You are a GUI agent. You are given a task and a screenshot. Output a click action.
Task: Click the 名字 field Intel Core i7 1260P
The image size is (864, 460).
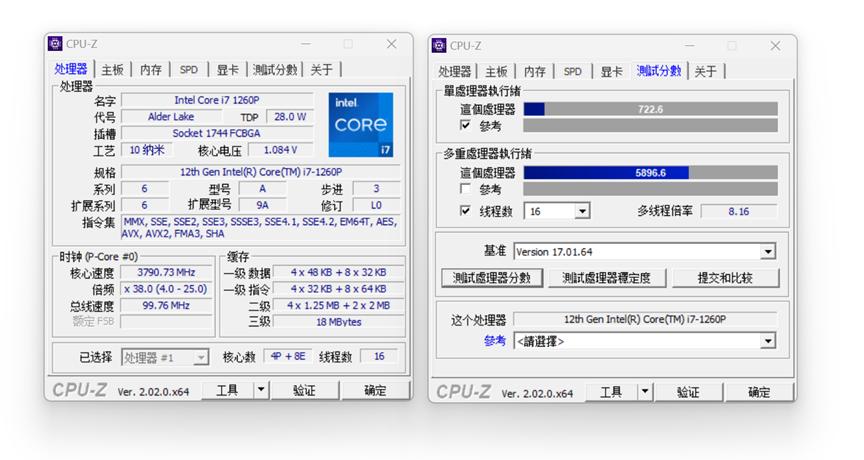(217, 100)
